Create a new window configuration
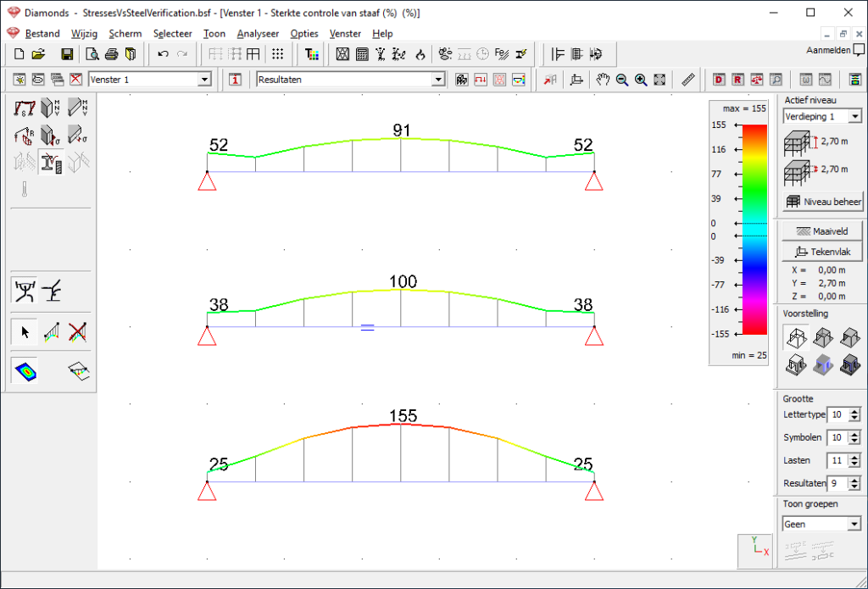This screenshot has height=589, width=868. [x=19, y=80]
